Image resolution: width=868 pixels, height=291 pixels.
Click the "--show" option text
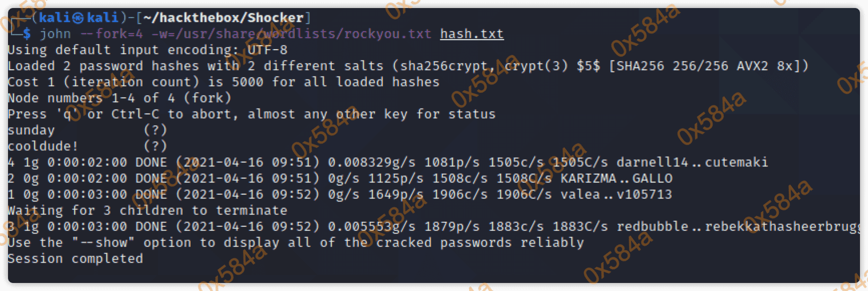click(x=103, y=243)
